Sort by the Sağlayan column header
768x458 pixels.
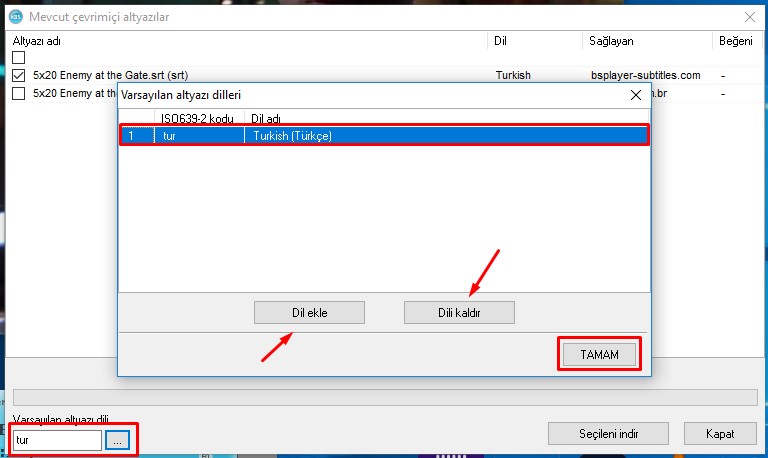coord(646,41)
